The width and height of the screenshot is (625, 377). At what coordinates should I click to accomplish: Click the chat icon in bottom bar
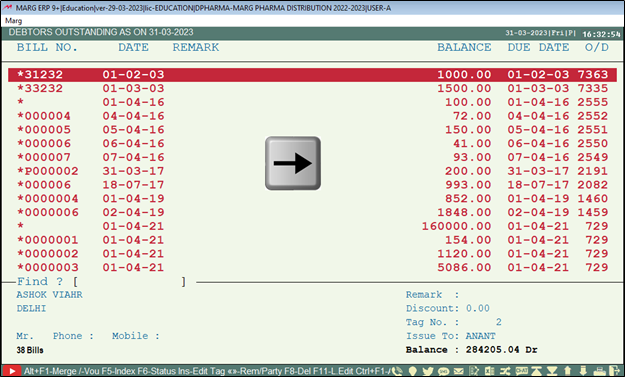click(x=522, y=371)
